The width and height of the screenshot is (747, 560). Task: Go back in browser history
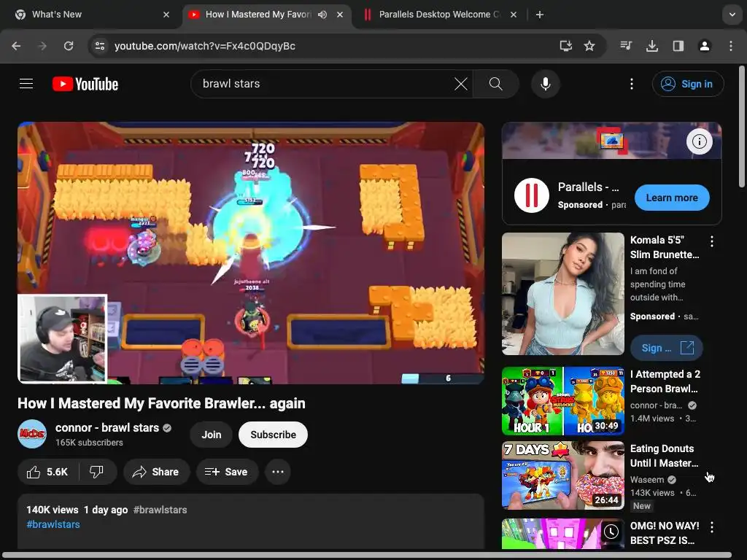[x=16, y=46]
